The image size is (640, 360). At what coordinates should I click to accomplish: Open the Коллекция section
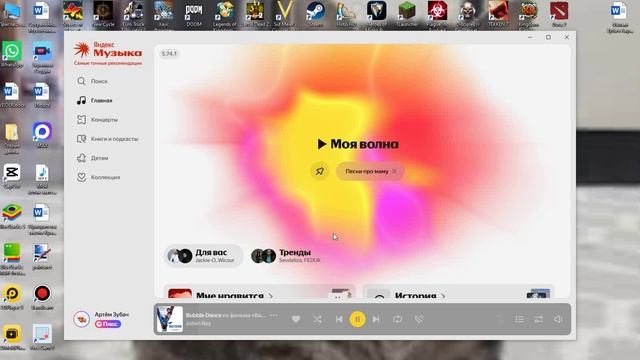click(x=99, y=177)
